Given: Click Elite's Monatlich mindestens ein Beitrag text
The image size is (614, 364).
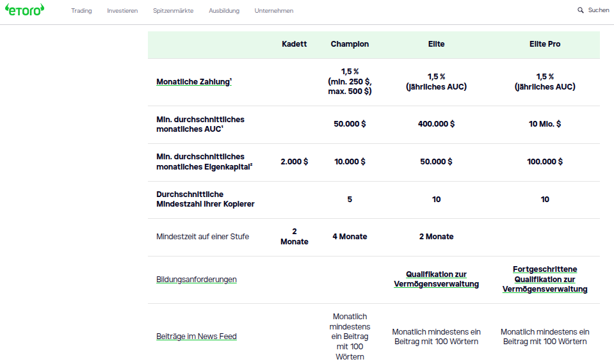Looking at the screenshot, I should 436,336.
